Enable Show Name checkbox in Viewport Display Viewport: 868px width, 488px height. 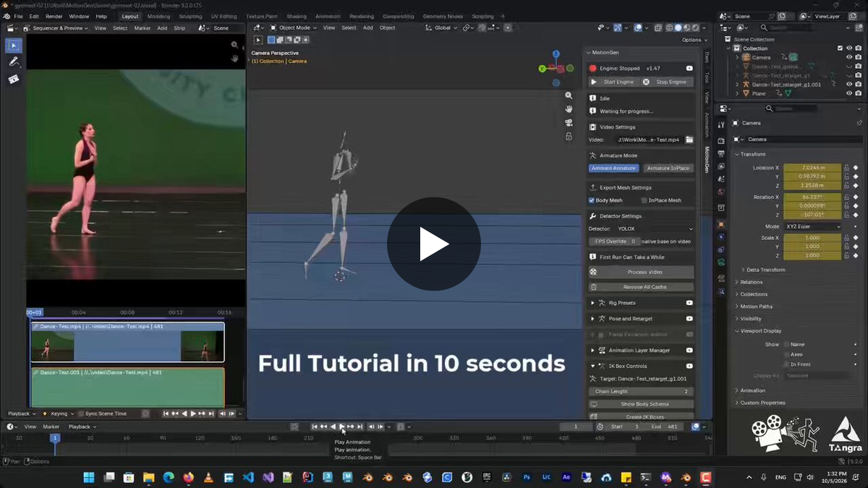[x=786, y=344]
